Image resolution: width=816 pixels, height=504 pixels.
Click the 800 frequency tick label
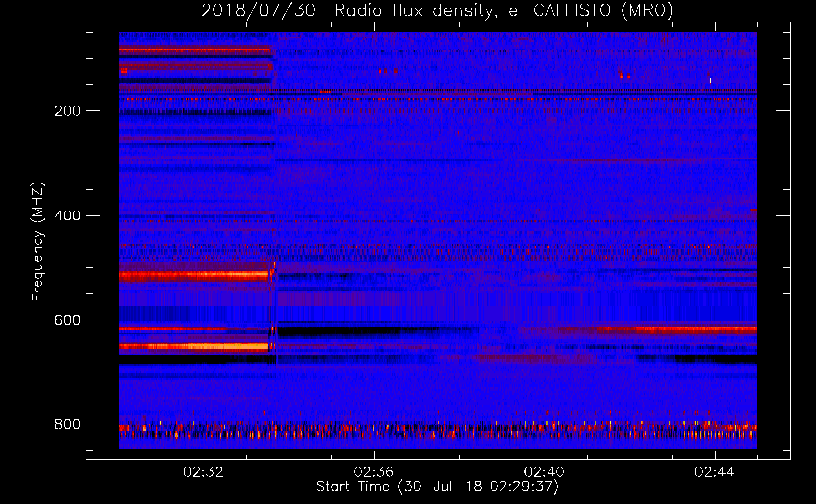(x=68, y=424)
